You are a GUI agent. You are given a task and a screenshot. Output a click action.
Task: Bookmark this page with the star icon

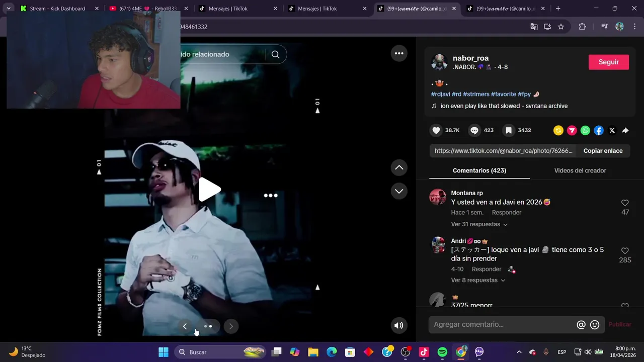561,27
